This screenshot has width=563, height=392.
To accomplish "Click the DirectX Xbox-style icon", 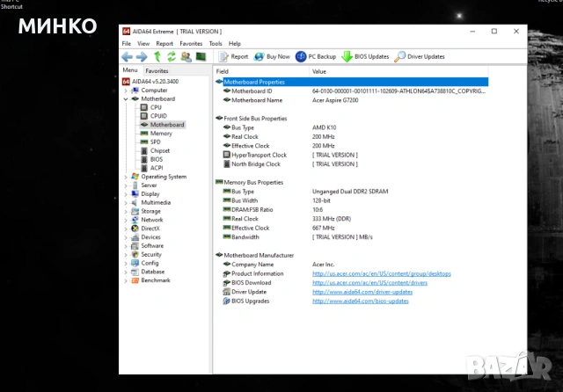I will click(135, 229).
